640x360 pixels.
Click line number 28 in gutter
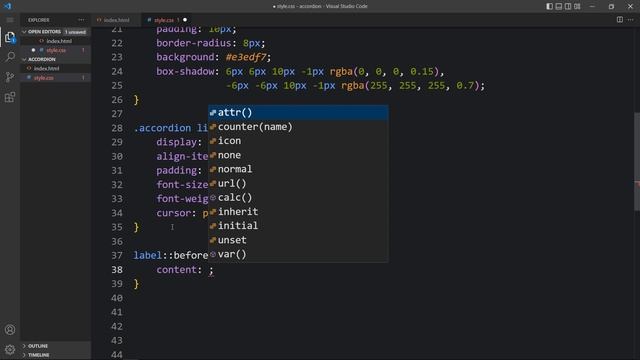click(x=117, y=128)
